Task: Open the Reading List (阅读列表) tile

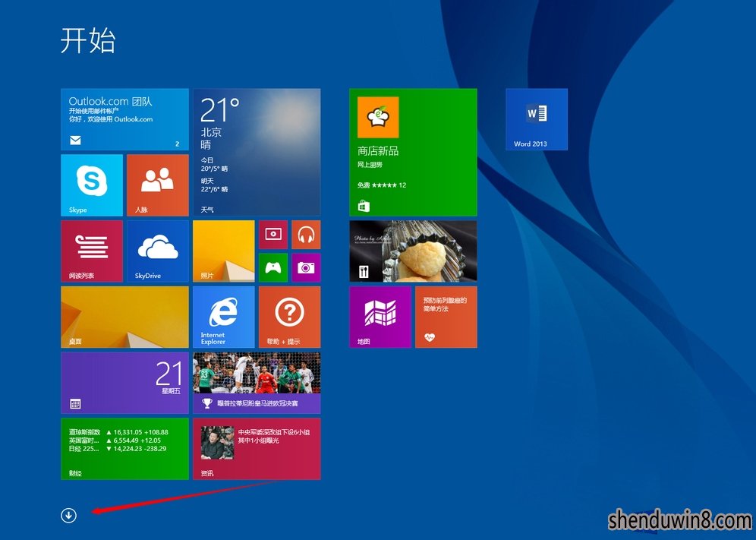Action: click(92, 251)
